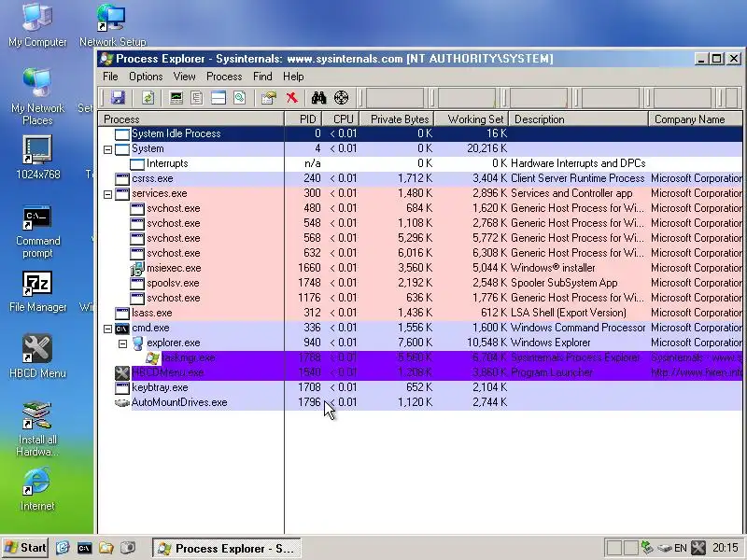Click the crosshair Find Window's Process icon
This screenshot has height=560, width=747.
coord(341,98)
